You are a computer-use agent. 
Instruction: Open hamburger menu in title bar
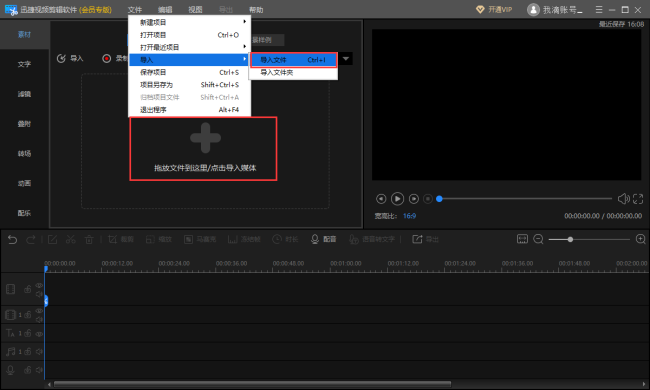click(x=599, y=10)
